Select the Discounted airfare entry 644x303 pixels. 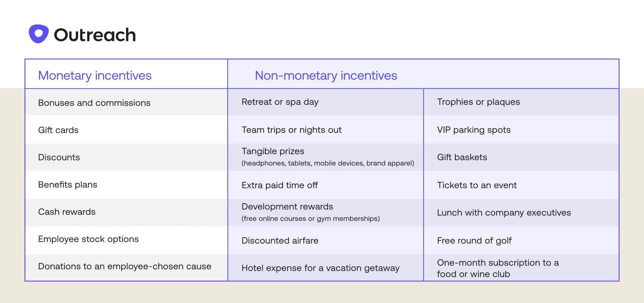(x=280, y=241)
